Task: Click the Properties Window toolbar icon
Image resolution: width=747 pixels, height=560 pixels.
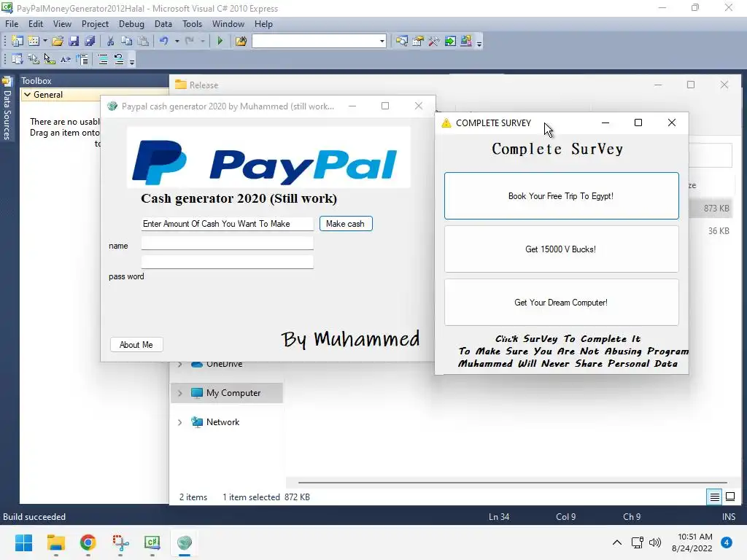Action: 418,42
